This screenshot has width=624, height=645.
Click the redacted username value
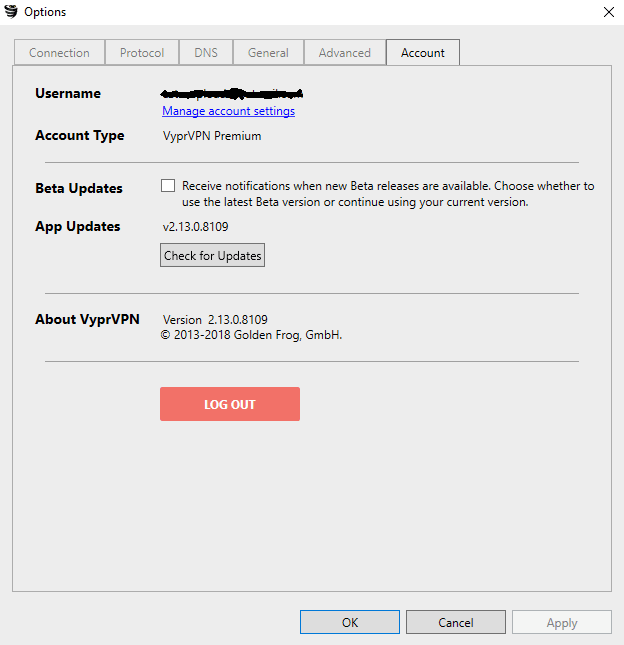(x=232, y=94)
